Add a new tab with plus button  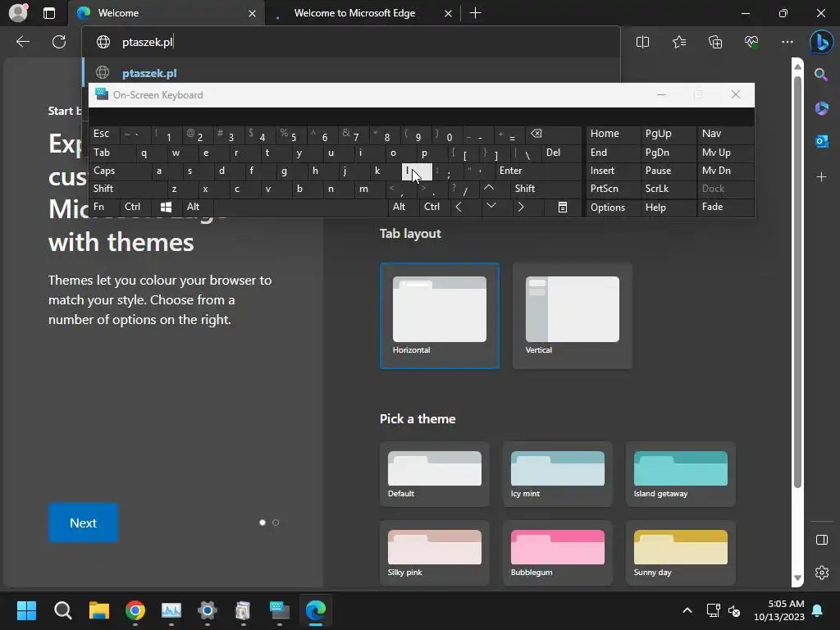pyautogui.click(x=475, y=13)
